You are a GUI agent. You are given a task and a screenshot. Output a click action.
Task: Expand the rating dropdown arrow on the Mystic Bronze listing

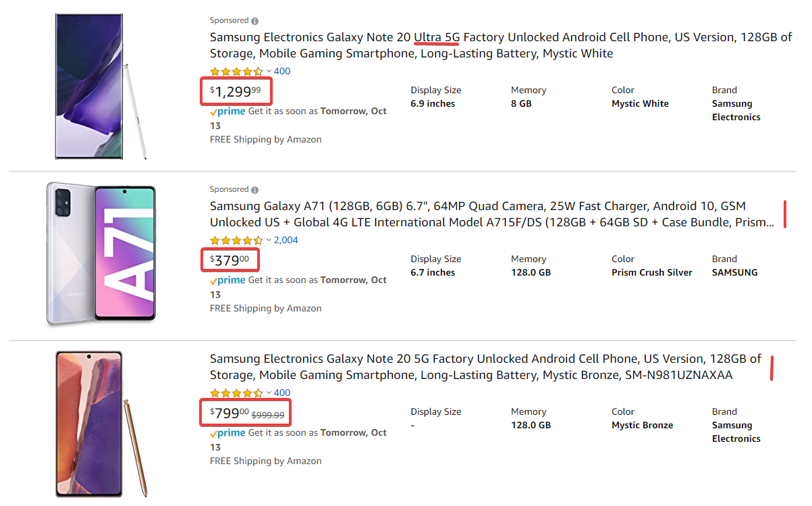click(269, 393)
